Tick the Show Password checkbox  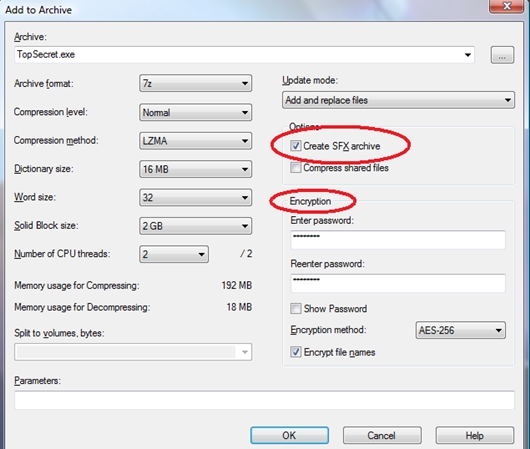coord(295,308)
